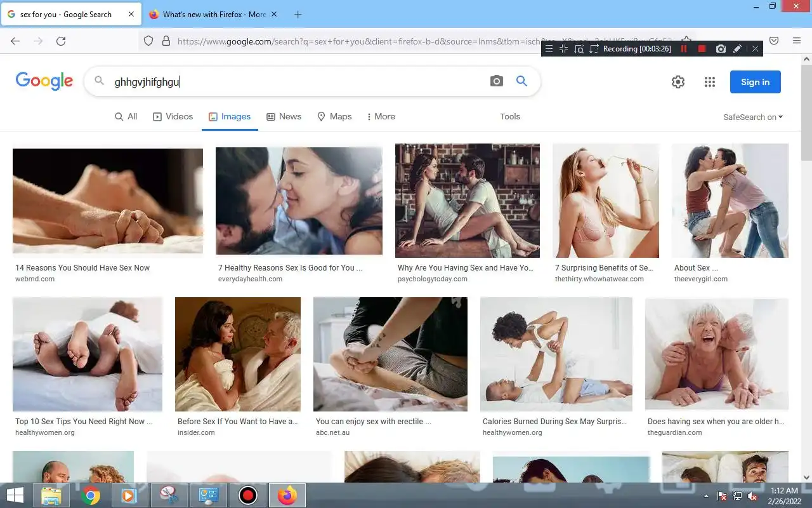Open the Firefox hamburger application menu
Viewport: 812px width, 508px height.
(x=797, y=41)
